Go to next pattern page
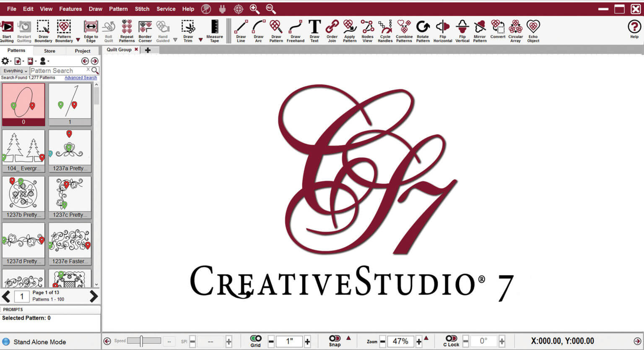Viewport: 644px width, 350px height. click(x=93, y=297)
